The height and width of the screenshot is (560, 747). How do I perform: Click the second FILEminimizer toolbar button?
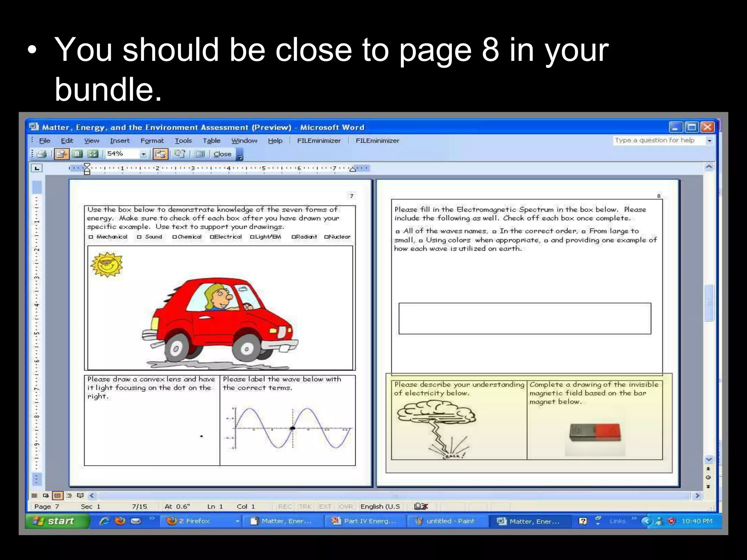coord(378,140)
